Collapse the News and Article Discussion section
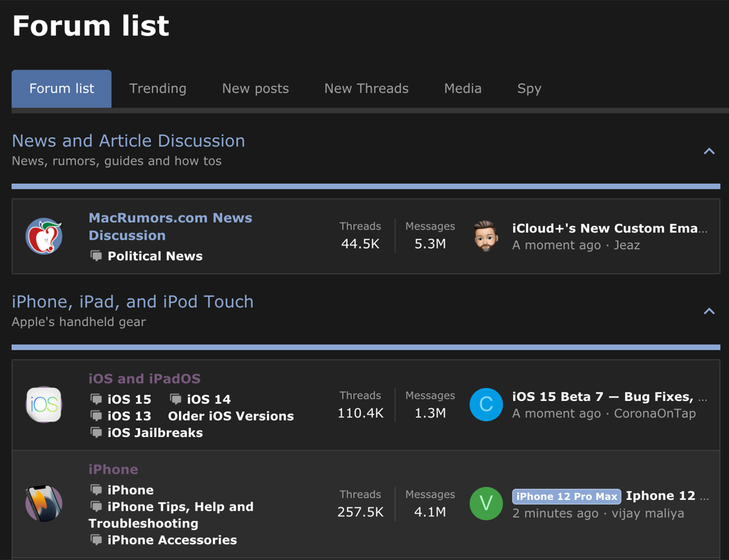 coord(709,151)
